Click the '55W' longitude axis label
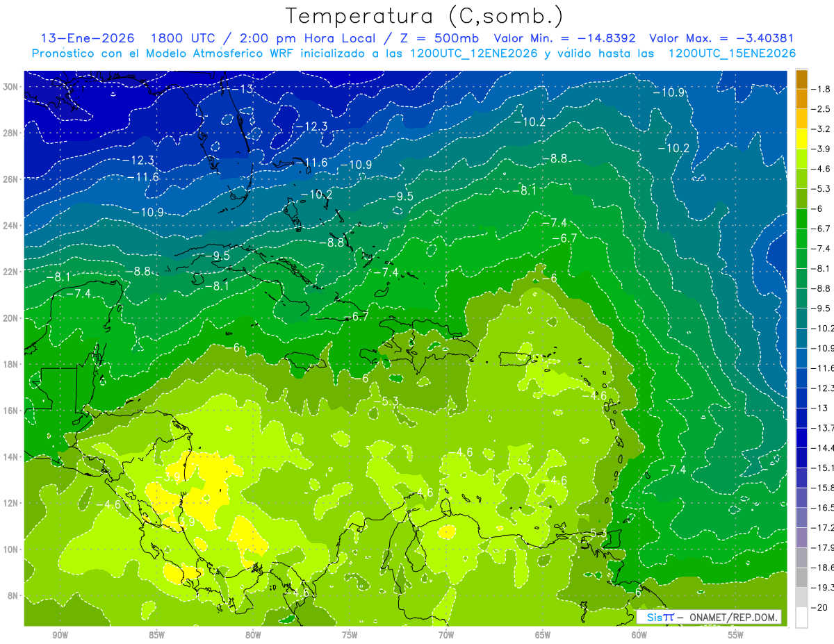 [736, 635]
